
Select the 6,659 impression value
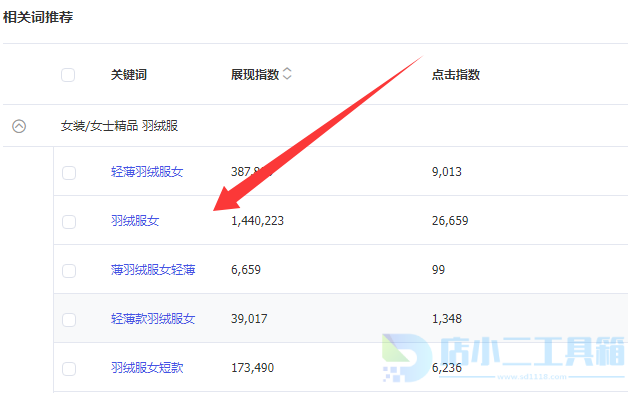point(246,270)
